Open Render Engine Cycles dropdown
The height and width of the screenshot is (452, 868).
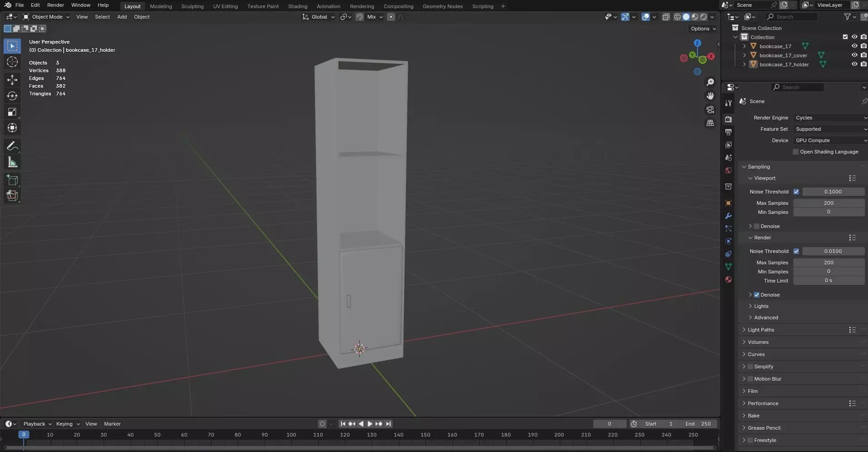pos(830,118)
